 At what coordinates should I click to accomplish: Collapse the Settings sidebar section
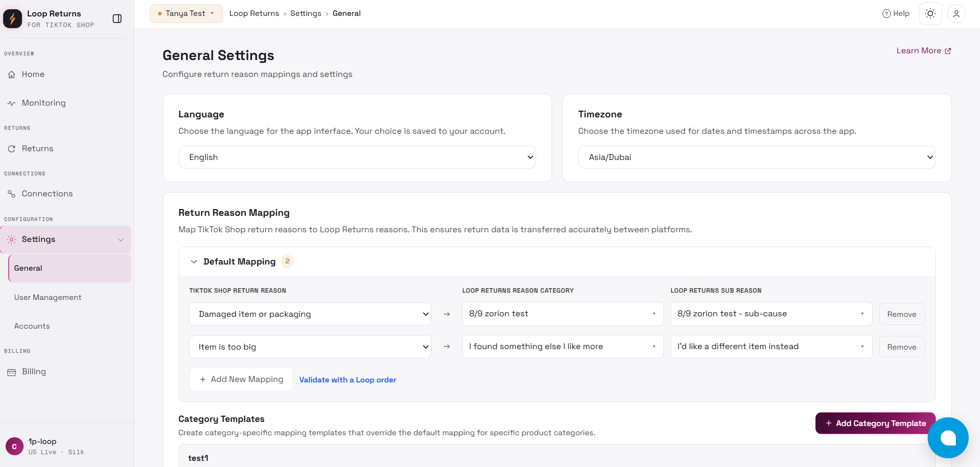(121, 239)
